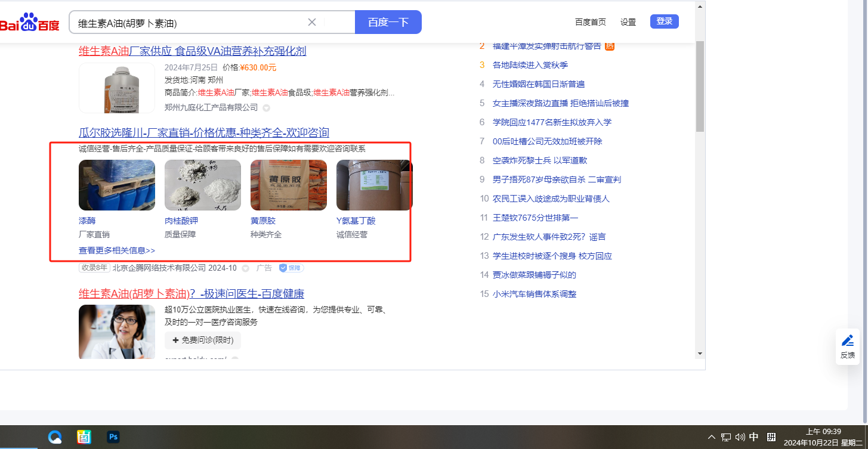This screenshot has width=868, height=449.
Task: Click the cardboard drum image above Y氨基丁酸
Action: coord(374,185)
